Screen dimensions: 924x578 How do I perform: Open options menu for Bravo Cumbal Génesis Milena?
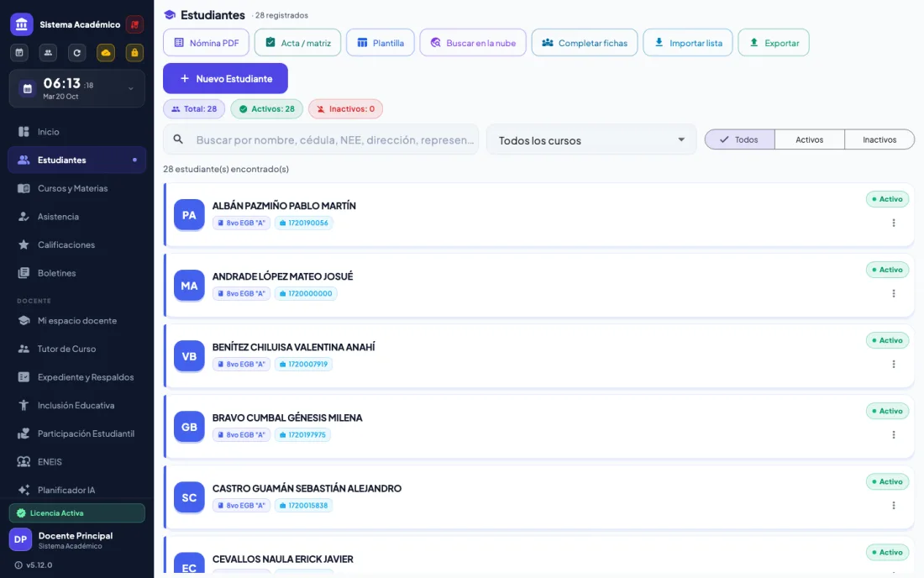click(894, 435)
